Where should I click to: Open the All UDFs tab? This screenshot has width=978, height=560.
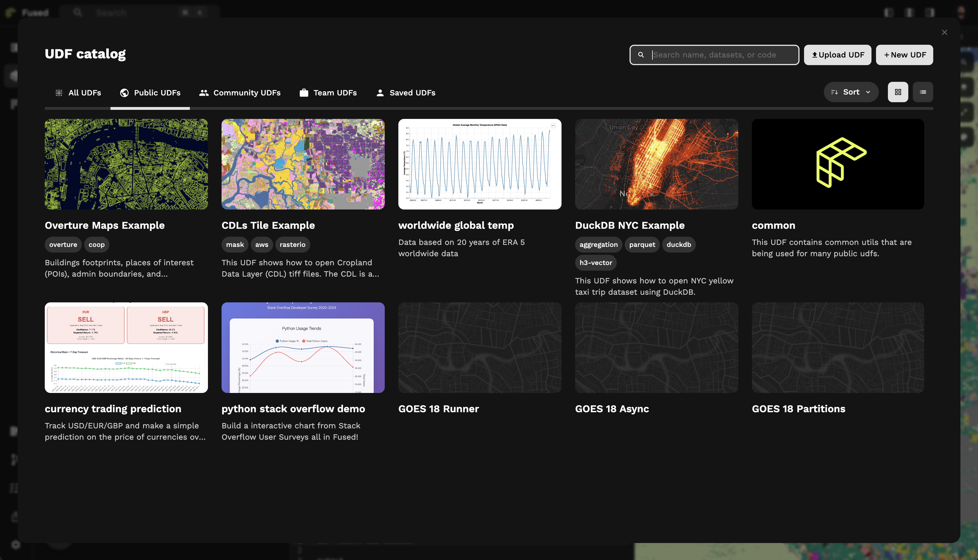click(x=78, y=93)
